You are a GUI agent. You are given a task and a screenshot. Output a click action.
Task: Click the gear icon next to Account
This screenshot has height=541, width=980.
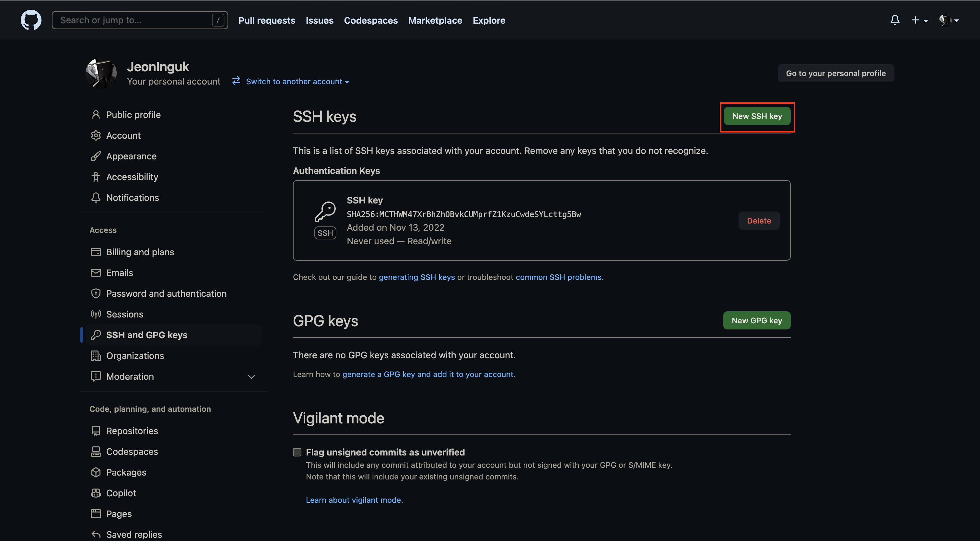coord(96,135)
